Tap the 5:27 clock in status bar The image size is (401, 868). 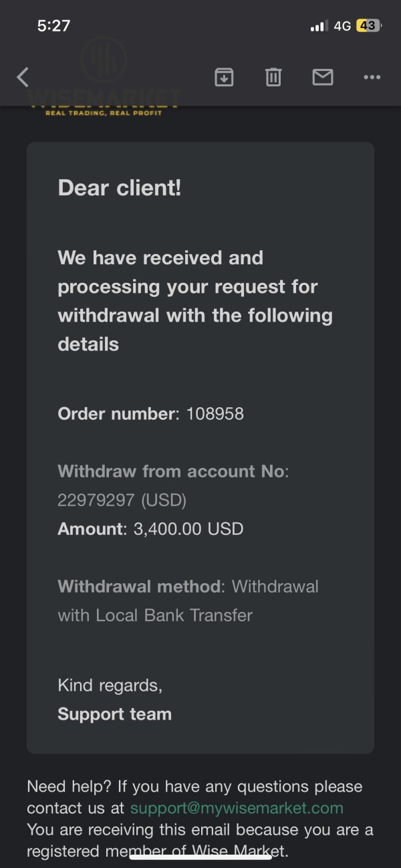point(53,26)
